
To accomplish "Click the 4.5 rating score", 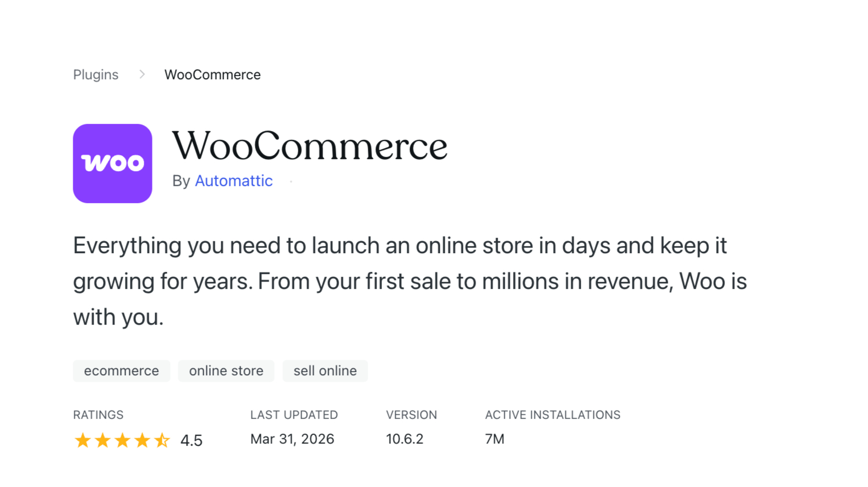I will [192, 440].
